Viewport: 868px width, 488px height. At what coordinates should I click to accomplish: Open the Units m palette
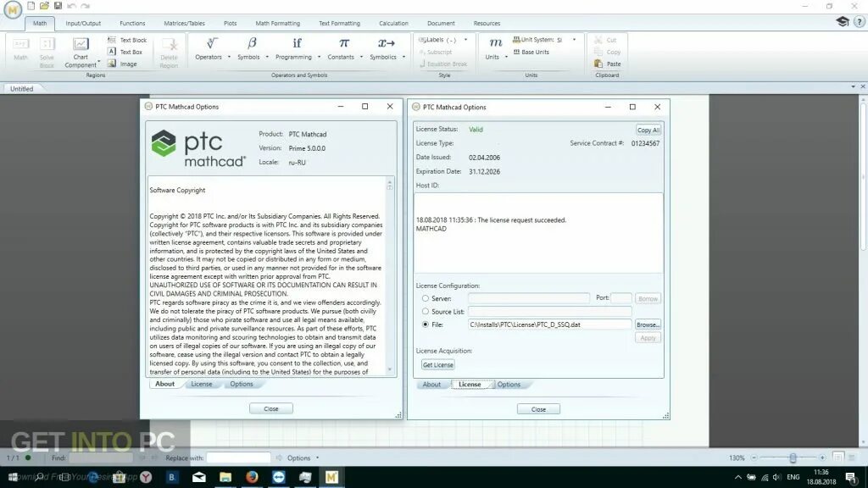click(492, 48)
